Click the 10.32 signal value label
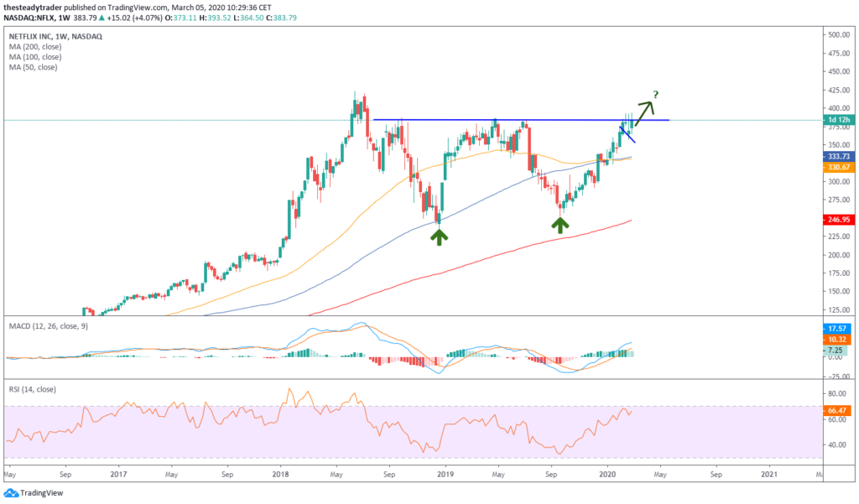Screen dimensions: 859x504 click(x=837, y=340)
